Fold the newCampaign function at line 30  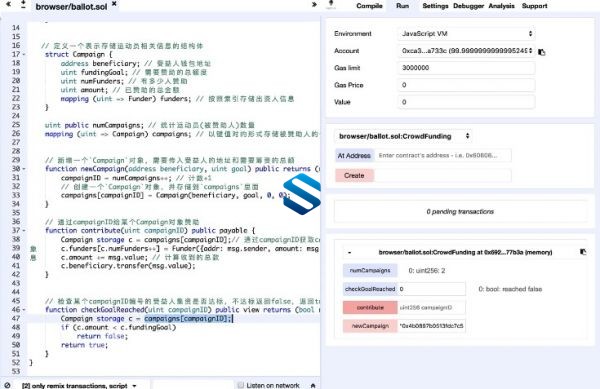coord(24,169)
